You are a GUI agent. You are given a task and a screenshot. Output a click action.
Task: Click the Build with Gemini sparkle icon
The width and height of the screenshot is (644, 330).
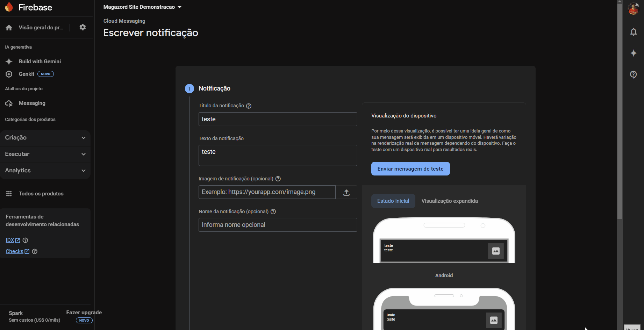click(x=9, y=62)
